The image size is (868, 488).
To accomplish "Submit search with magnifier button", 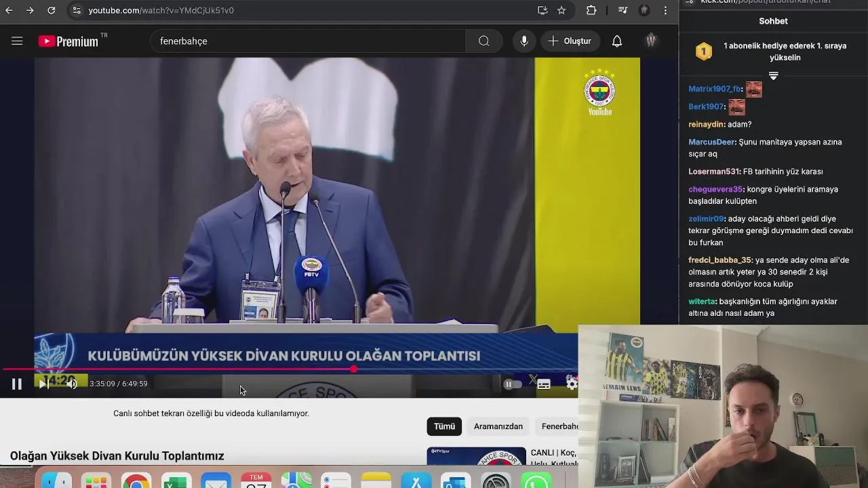I will pos(484,41).
